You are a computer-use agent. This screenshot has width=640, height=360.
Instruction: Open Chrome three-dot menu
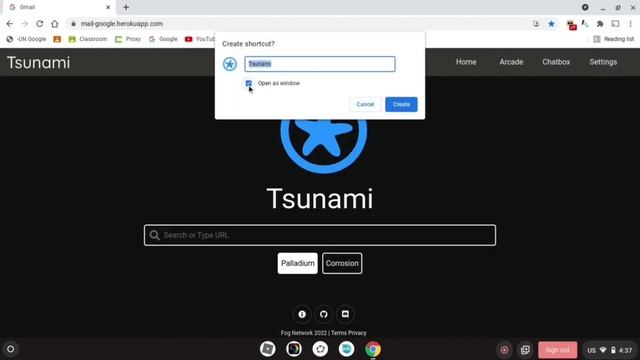coord(631,24)
